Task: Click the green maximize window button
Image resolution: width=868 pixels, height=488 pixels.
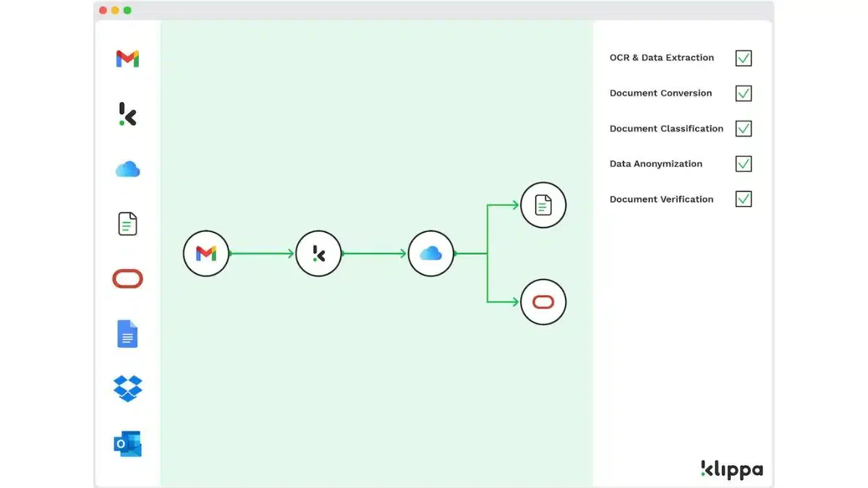Action: click(x=127, y=10)
